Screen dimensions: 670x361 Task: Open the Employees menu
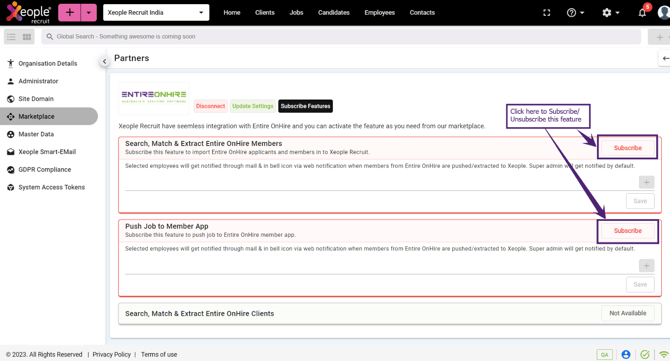tap(379, 12)
